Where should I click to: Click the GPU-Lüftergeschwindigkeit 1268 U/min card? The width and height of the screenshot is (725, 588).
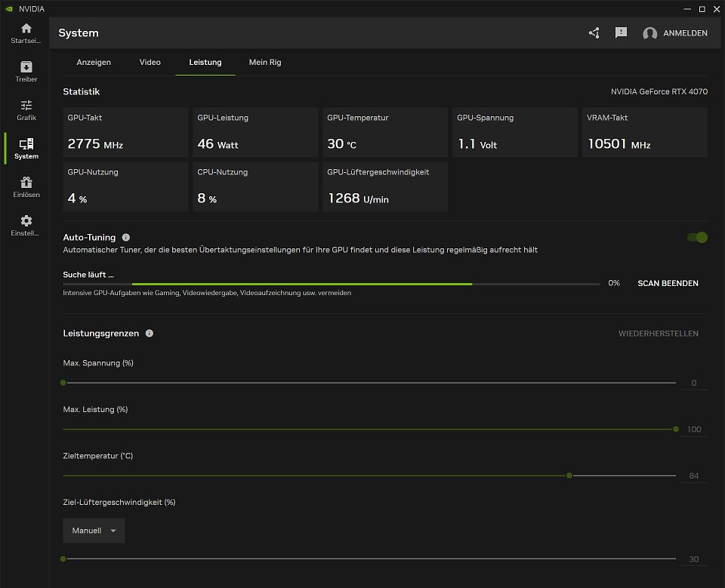point(386,186)
